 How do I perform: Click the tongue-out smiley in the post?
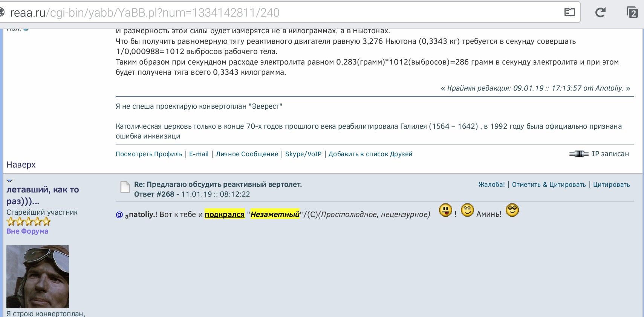click(x=445, y=210)
